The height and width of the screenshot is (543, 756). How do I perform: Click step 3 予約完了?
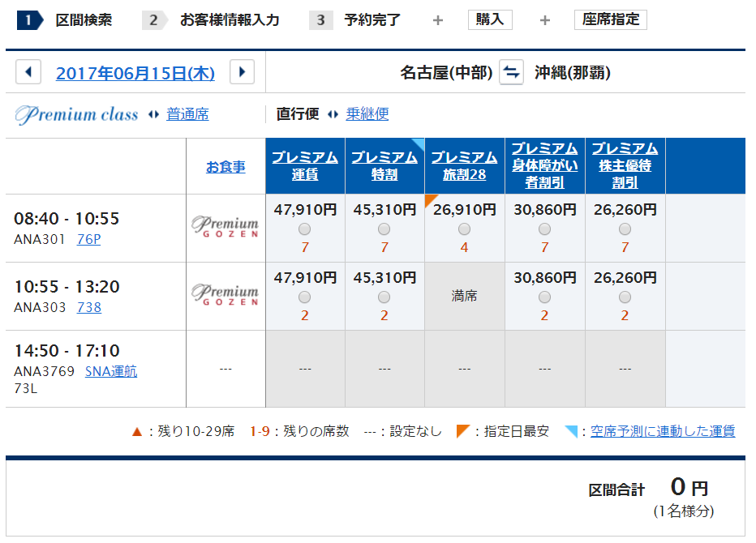click(x=354, y=20)
